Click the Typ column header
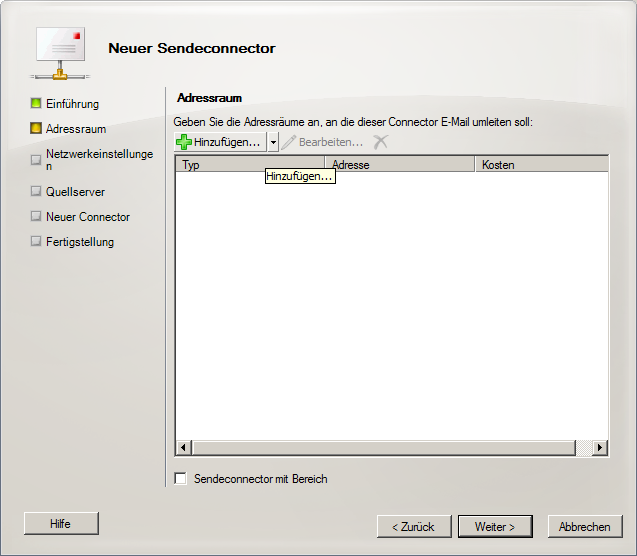 tap(250, 165)
